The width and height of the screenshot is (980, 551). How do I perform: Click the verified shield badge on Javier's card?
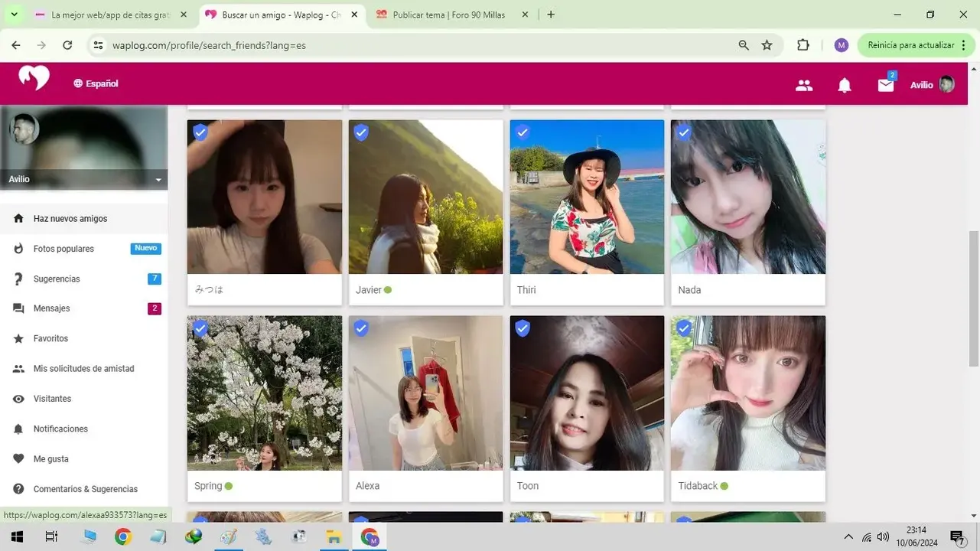(361, 132)
